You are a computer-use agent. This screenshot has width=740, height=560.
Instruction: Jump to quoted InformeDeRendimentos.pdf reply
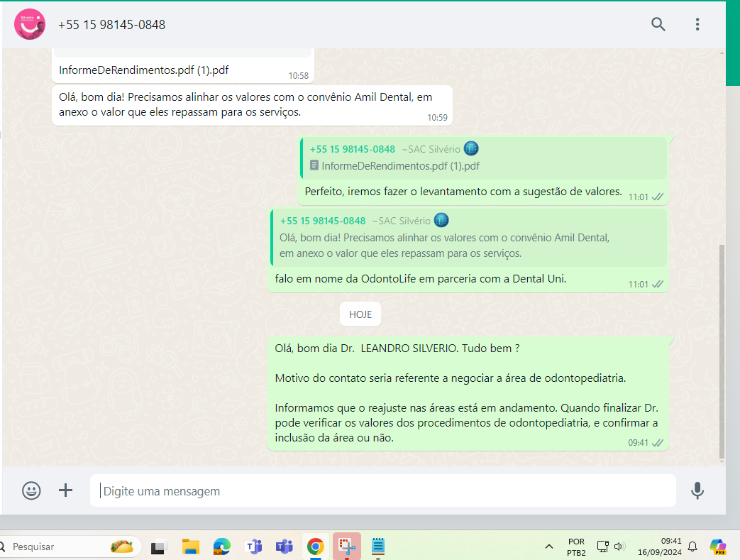point(485,158)
